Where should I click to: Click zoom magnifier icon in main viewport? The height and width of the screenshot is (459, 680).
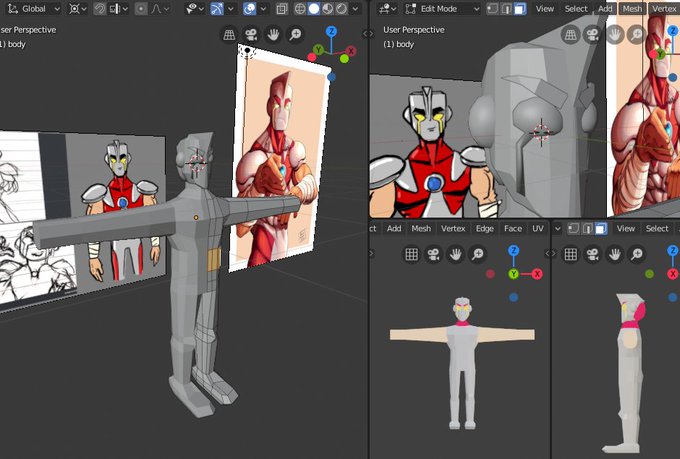[x=295, y=35]
